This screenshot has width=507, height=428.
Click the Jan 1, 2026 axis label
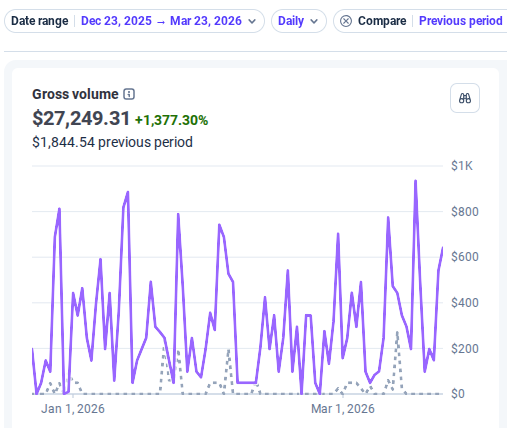pyautogui.click(x=73, y=409)
